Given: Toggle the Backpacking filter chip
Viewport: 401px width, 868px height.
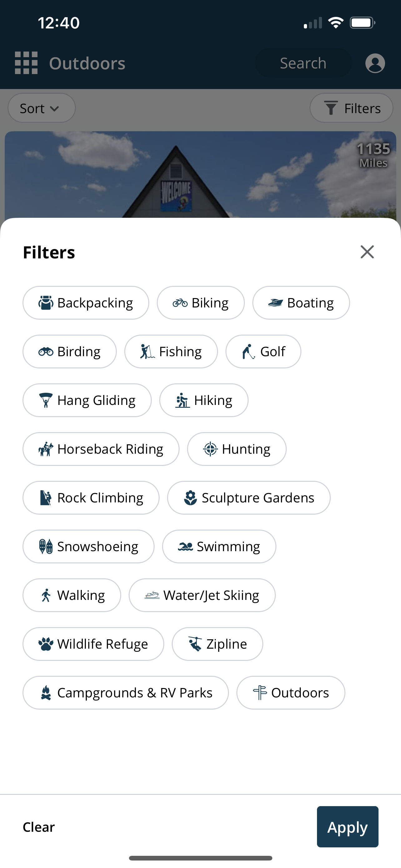Looking at the screenshot, I should click(x=86, y=303).
